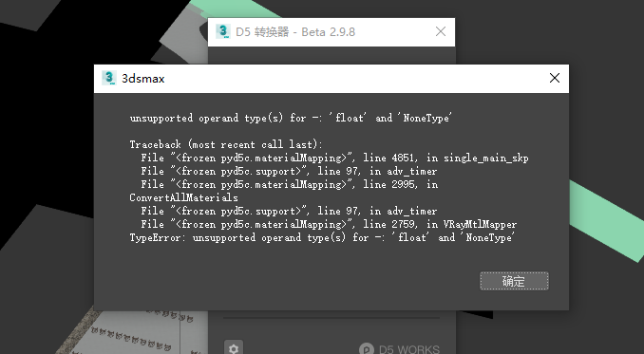Viewport: 644px width, 354px height.
Task: Click the 3ds Max icon in D5 转换器 title bar
Action: 223,31
